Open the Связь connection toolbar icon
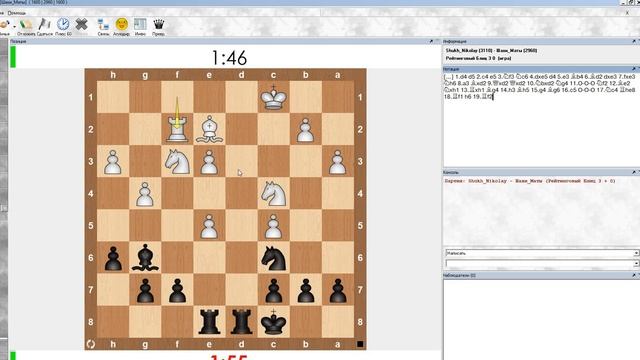Image resolution: width=640 pixels, height=360 pixels. tap(103, 26)
